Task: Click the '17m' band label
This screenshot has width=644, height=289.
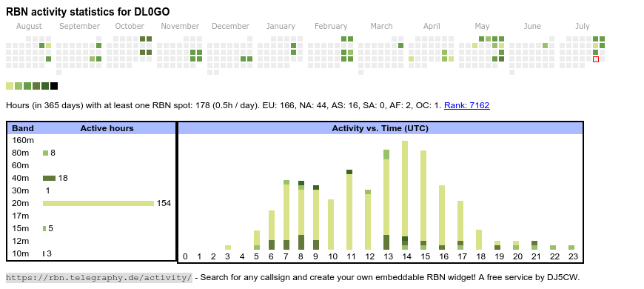Action: tap(21, 216)
